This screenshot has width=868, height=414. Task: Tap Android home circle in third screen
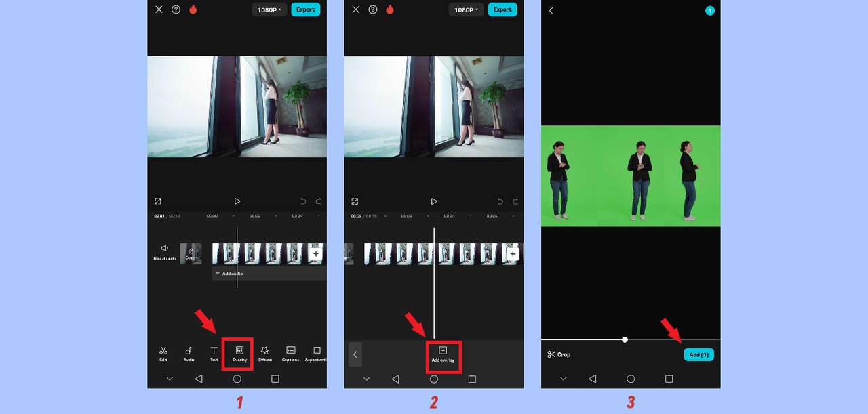631,379
